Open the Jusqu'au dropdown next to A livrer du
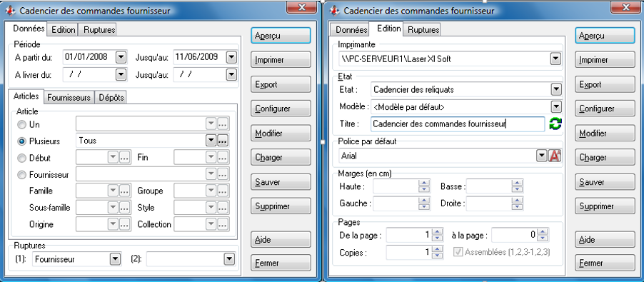The height and width of the screenshot is (282, 644). point(231,75)
